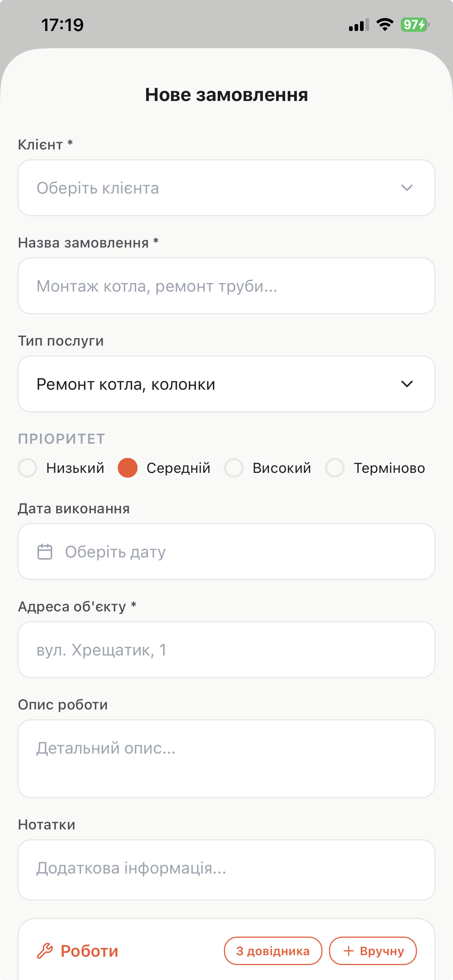Tap the battery indicator in status bar
This screenshot has height=980, width=453.
pos(415,25)
